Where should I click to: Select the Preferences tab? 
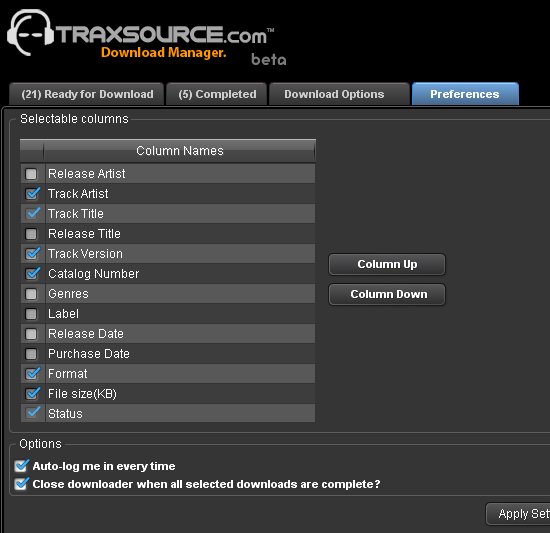465,94
